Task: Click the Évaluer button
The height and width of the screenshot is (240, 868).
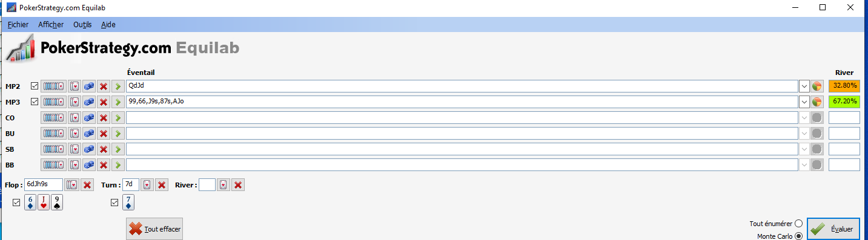Action: click(833, 229)
